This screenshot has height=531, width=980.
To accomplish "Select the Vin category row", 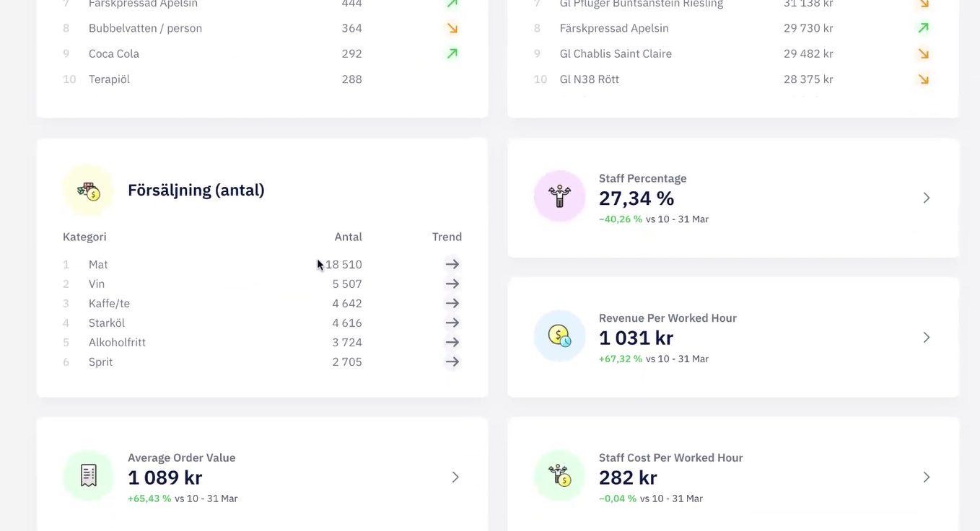I will click(262, 284).
